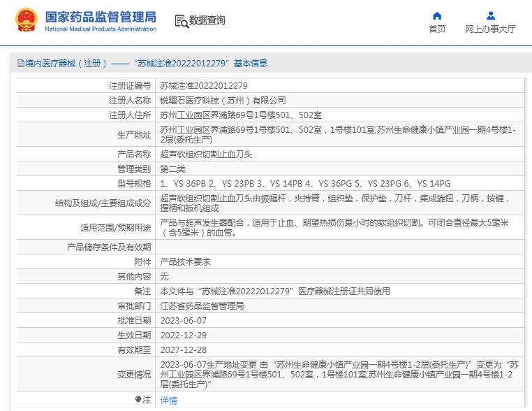Go to 首页 via text label
532x411 pixels.
click(x=437, y=29)
